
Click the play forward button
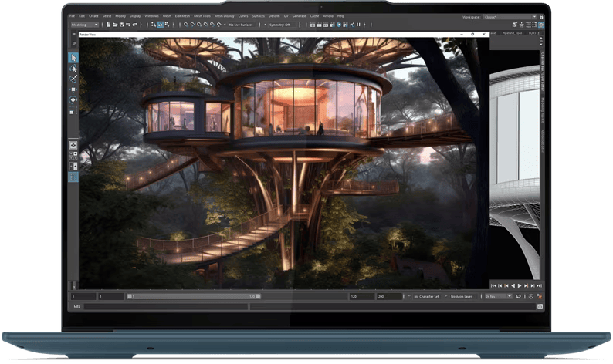pos(519,285)
